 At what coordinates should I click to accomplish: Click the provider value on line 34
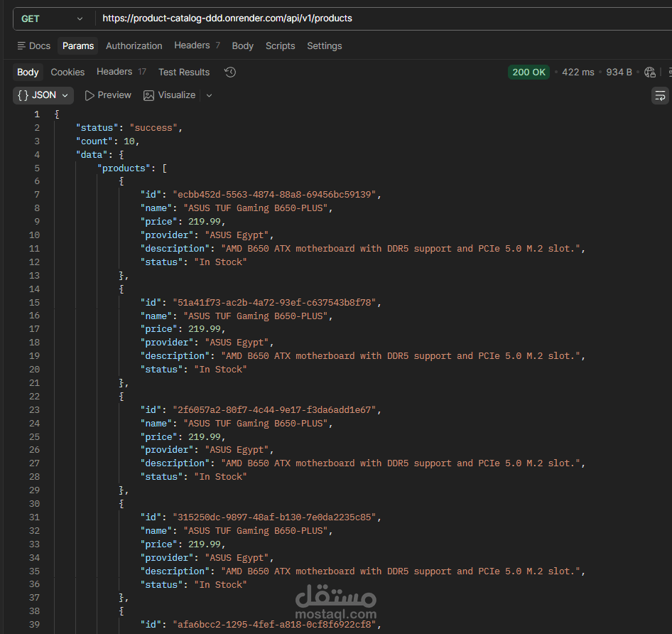(x=237, y=558)
